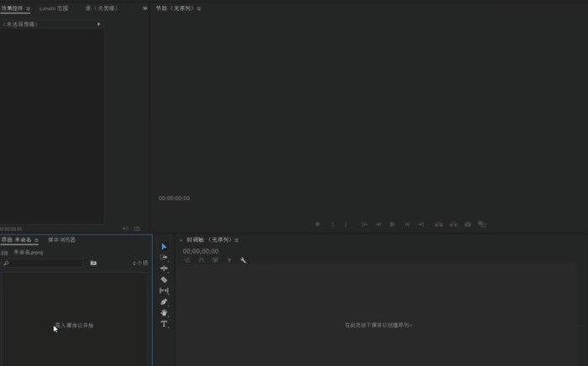588x366 pixels.
Task: Click the timeline timecode 00;00;00;00
Action: [201, 251]
